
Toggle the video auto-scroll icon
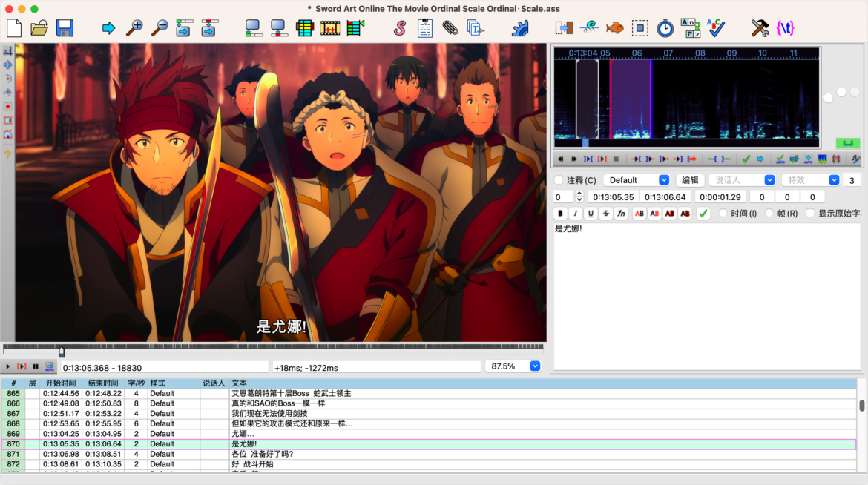pos(49,366)
